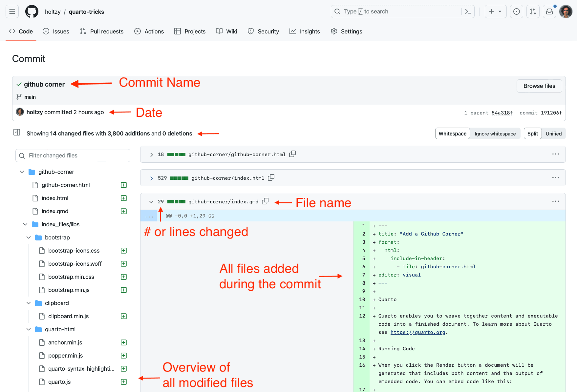
Task: Toggle the file tree sidebar icon
Action: pos(17,132)
